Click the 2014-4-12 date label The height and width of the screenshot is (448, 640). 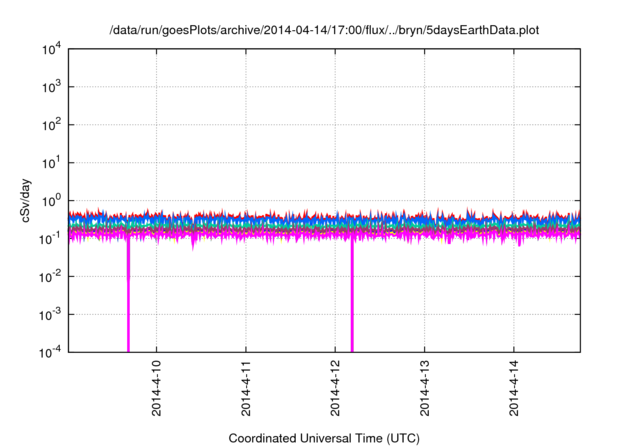(335, 388)
